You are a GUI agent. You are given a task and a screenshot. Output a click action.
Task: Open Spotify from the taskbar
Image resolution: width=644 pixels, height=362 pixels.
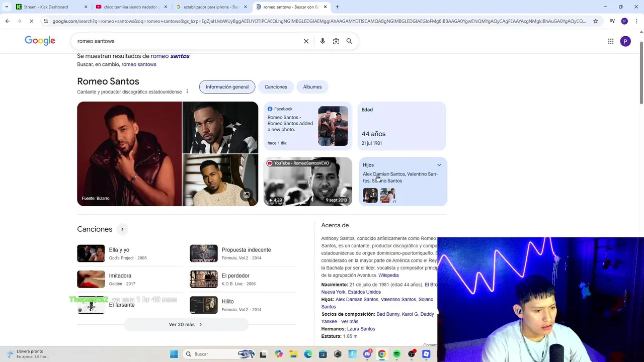click(396, 354)
